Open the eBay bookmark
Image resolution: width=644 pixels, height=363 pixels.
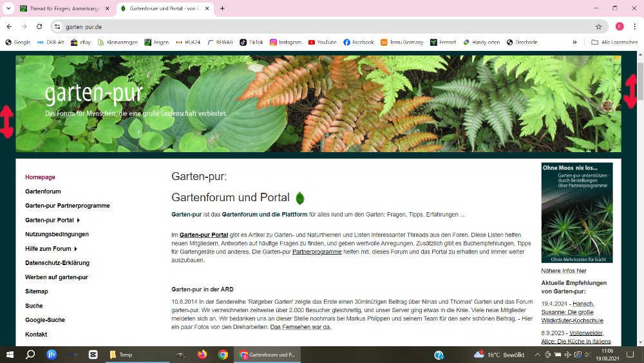(81, 42)
